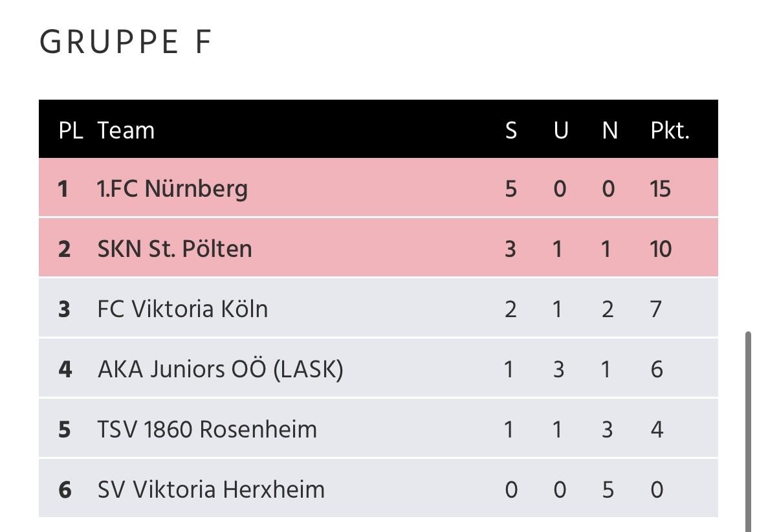Viewport: 757px width, 532px height.
Task: Click placement number 3 cell
Action: [x=64, y=309]
